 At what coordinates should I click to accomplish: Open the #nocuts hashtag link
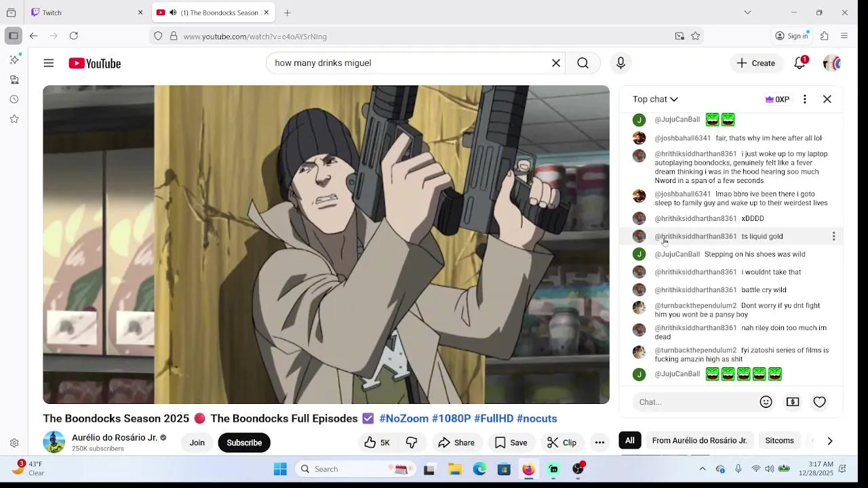(536, 419)
